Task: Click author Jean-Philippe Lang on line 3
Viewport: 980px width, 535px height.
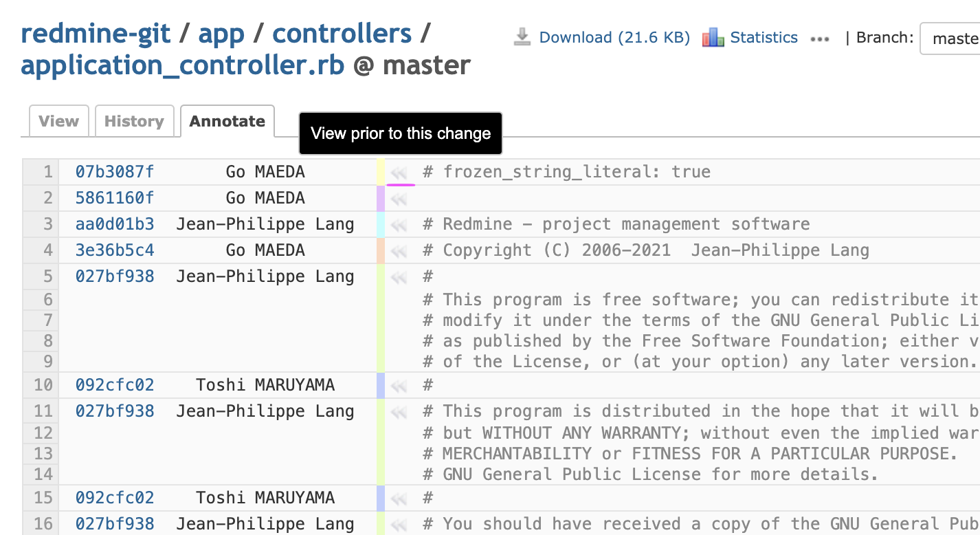Action: pos(265,224)
